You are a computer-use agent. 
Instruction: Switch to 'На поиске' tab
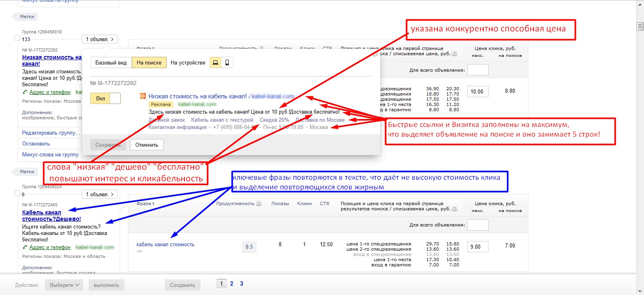149,62
